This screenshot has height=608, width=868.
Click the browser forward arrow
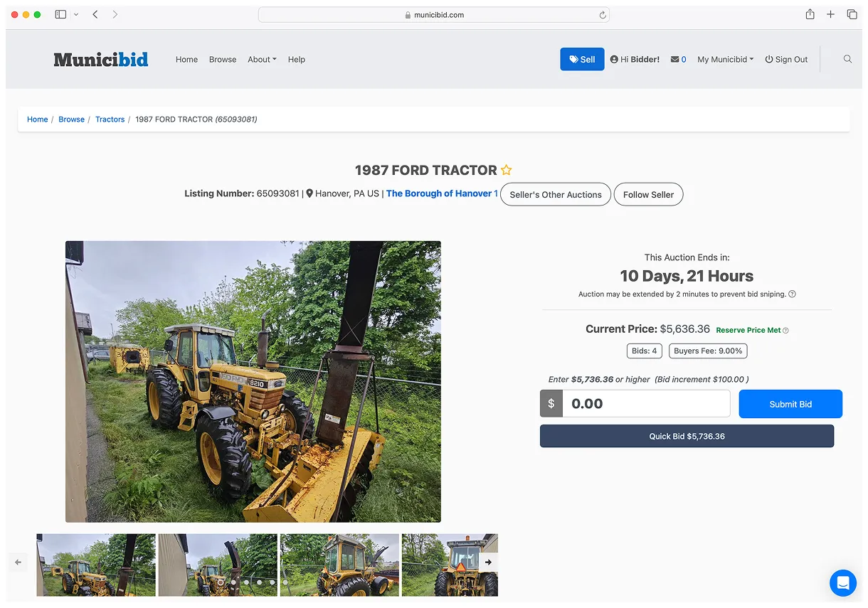coord(115,14)
